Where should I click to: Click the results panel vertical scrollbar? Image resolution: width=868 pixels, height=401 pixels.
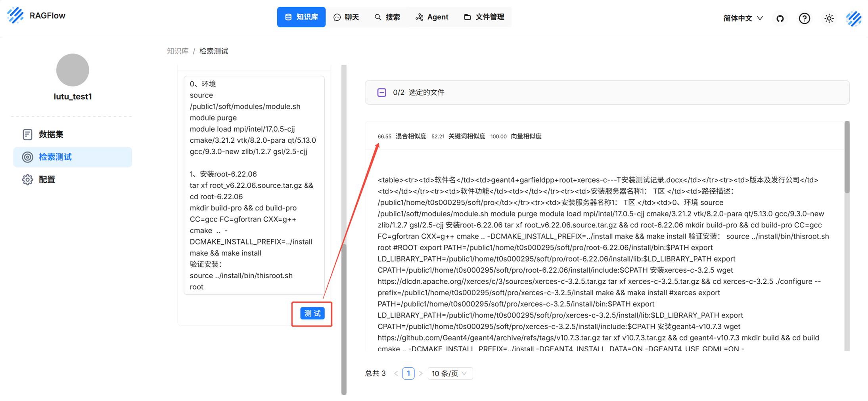[x=847, y=158]
